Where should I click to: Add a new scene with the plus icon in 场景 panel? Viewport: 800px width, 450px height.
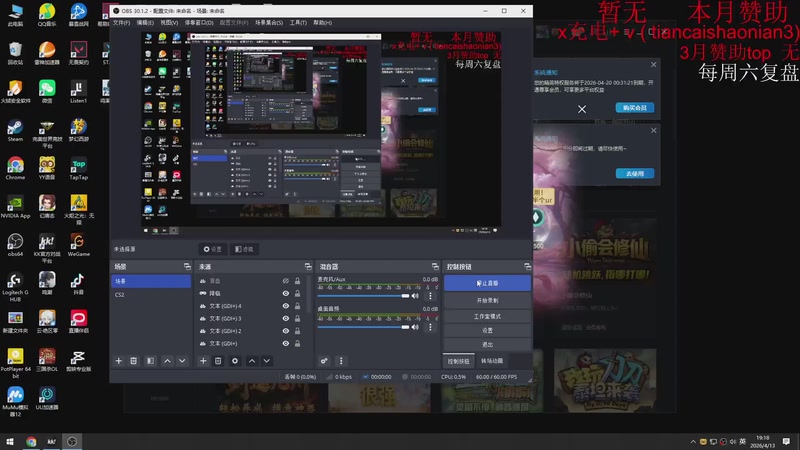pos(119,361)
